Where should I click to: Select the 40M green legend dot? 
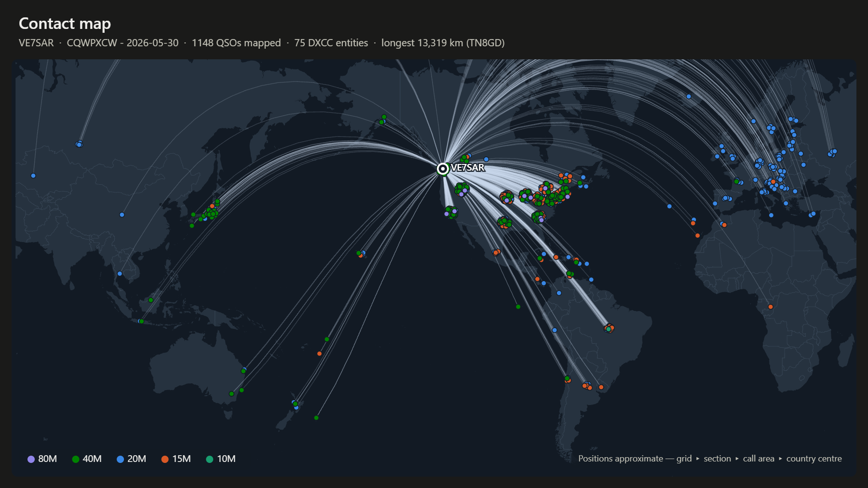click(75, 459)
